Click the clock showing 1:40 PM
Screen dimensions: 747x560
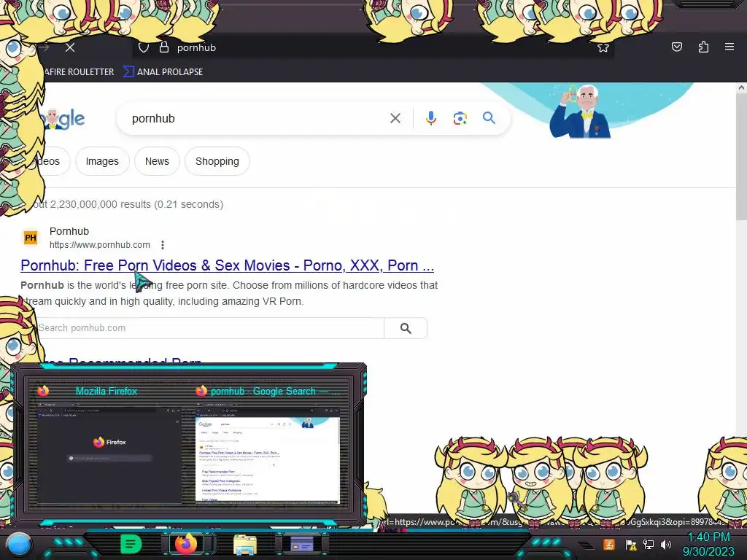point(708,537)
